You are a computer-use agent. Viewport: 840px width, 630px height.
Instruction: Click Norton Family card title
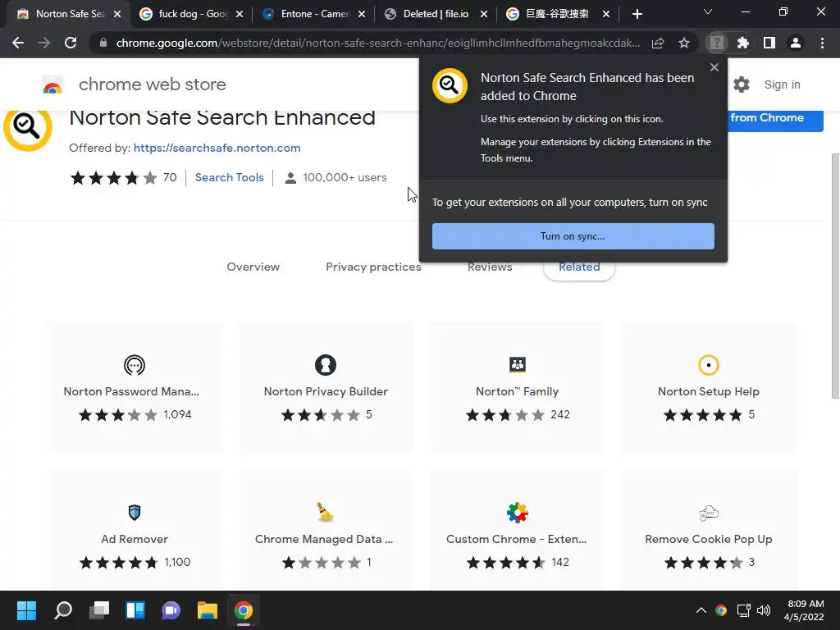(x=517, y=391)
